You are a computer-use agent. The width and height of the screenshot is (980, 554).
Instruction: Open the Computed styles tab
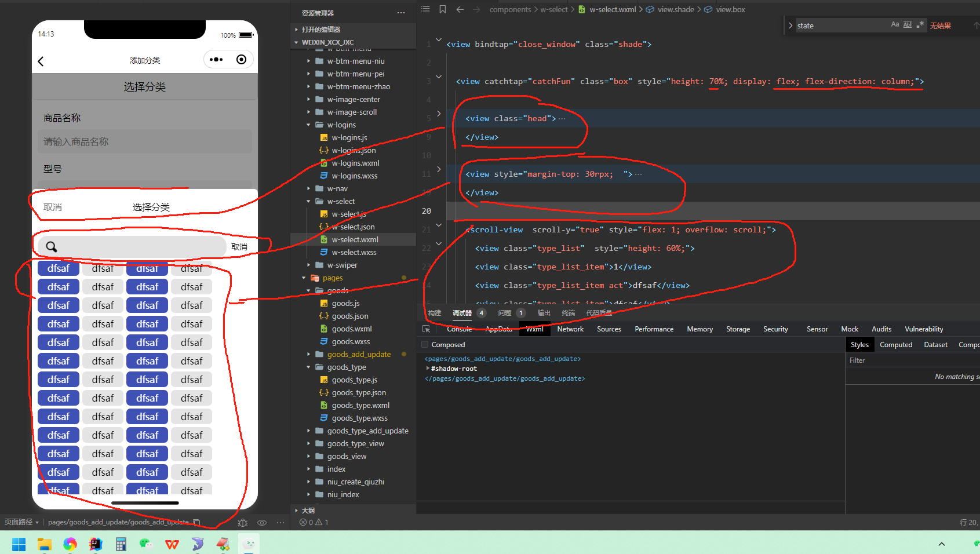click(896, 344)
